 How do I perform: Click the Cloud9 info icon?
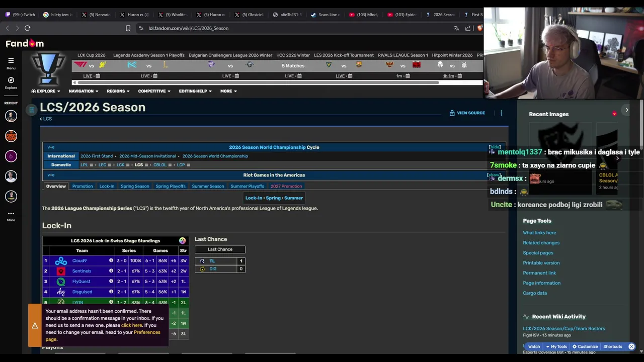(111, 260)
